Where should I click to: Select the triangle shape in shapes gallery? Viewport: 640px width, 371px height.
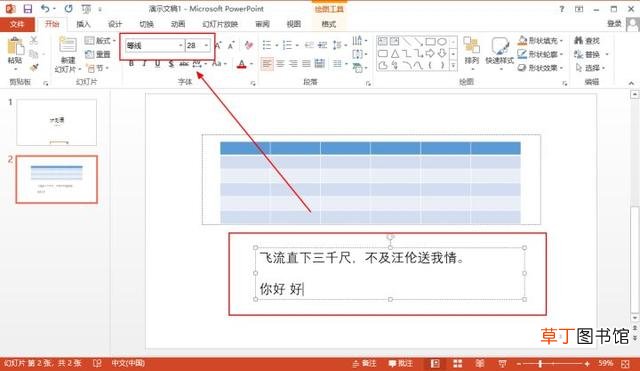pos(395,53)
